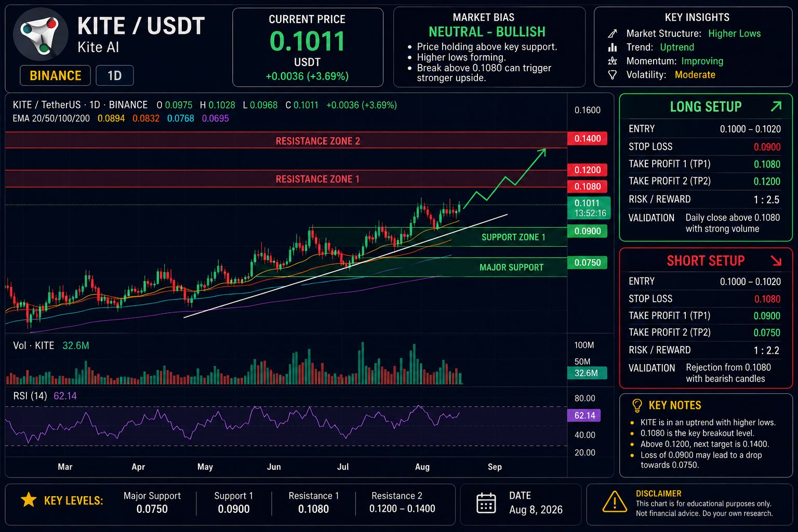Click the Resistance 1 0.1080 key level

(x=314, y=509)
